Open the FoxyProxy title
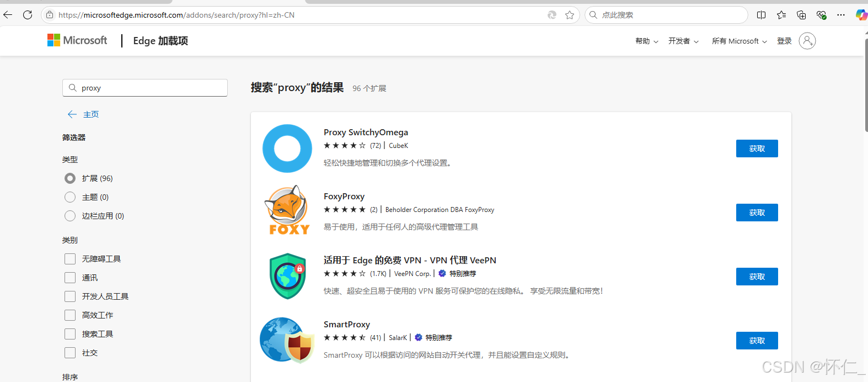Image resolution: width=868 pixels, height=382 pixels. point(344,197)
